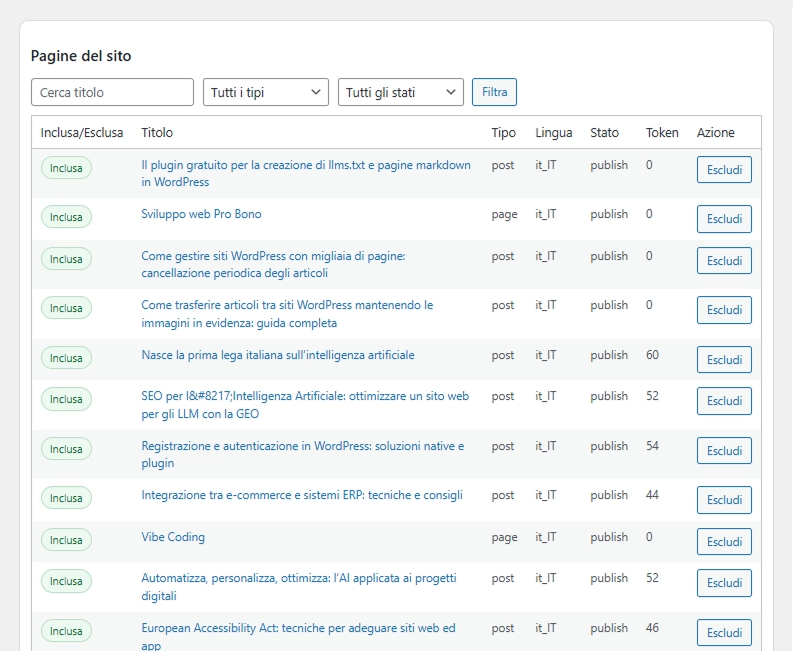Exclude the llms.txt plugin post

click(724, 170)
